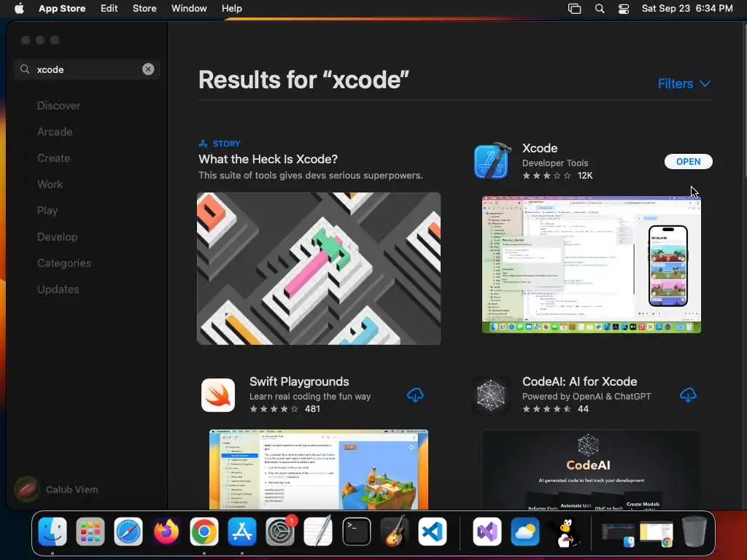Open the Window menu
Viewport: 747px width, 560px height.
coord(189,8)
